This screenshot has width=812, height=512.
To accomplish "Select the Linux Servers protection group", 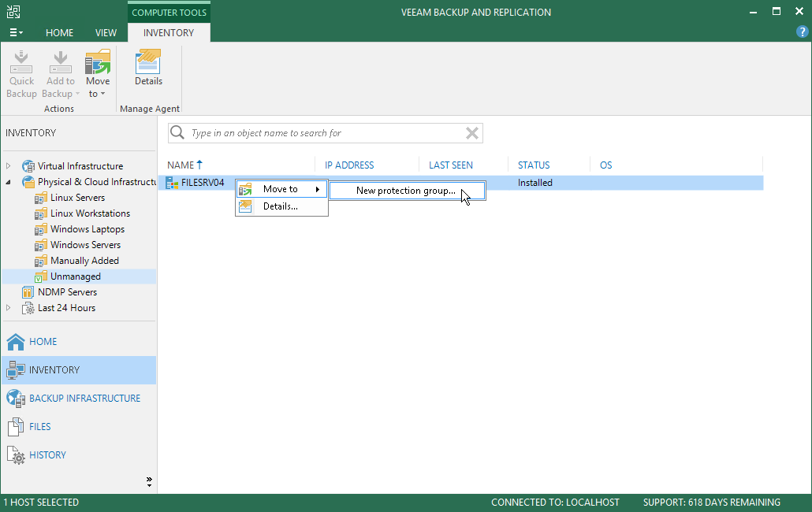I will tap(78, 198).
